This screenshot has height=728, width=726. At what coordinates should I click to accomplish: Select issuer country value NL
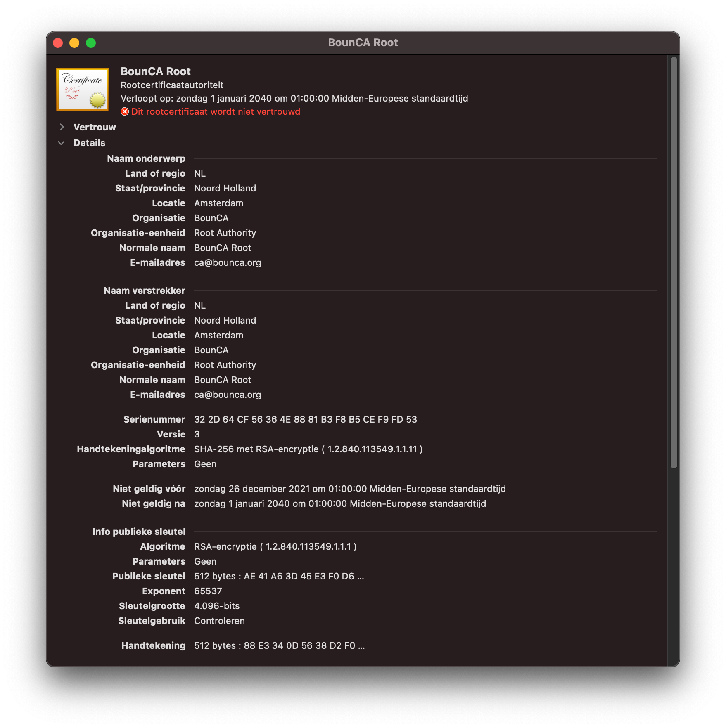click(200, 305)
